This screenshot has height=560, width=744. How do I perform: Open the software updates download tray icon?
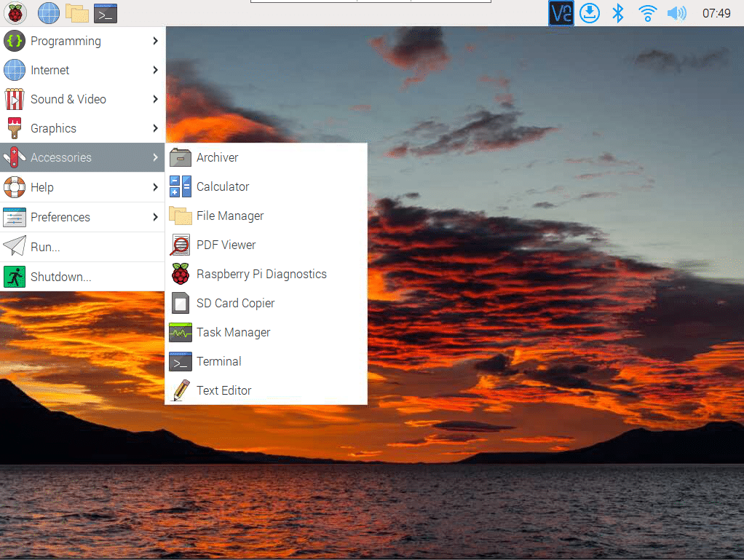[x=590, y=12]
